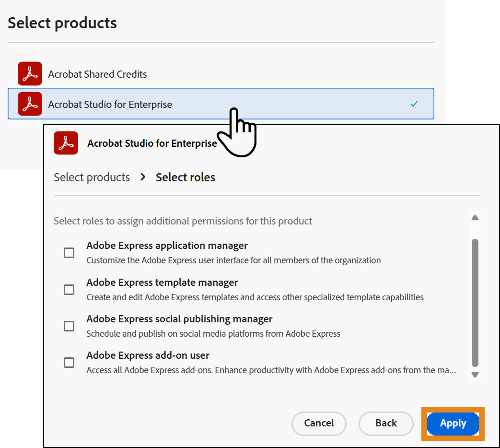Check the Adobe Express application manager checkbox

[x=69, y=253]
